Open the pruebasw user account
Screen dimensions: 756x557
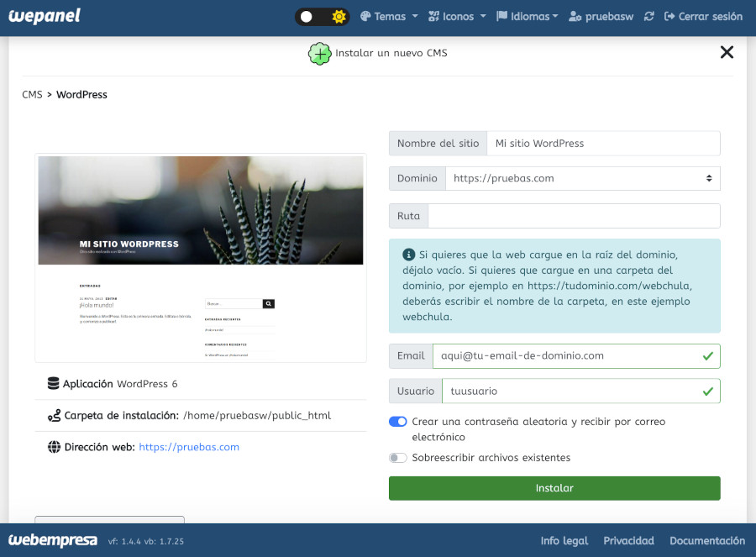601,17
